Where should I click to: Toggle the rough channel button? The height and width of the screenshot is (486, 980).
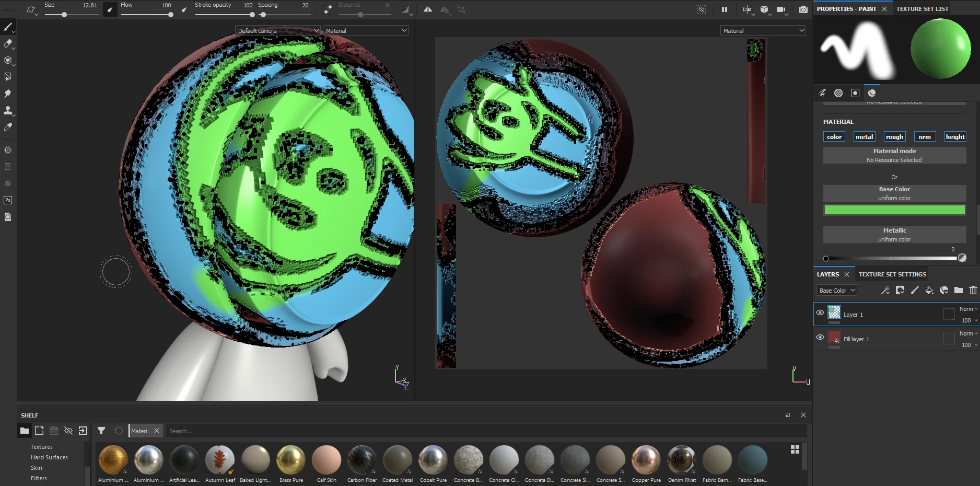[x=894, y=137]
